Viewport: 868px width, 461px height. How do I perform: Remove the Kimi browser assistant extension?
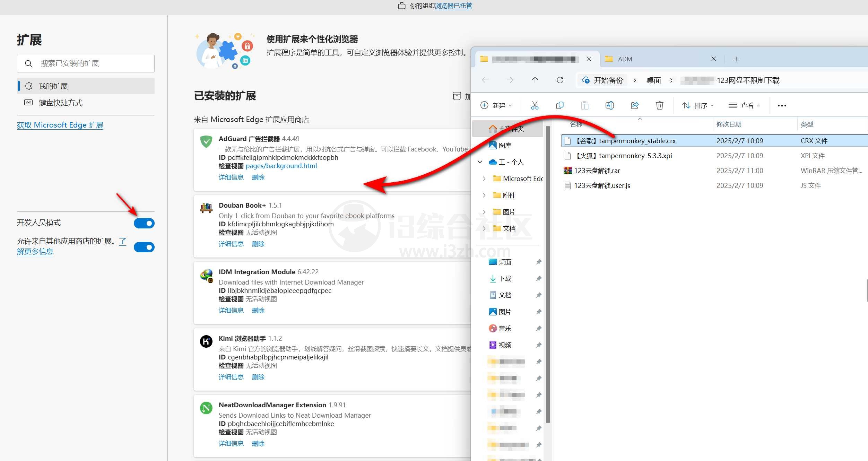coord(258,377)
